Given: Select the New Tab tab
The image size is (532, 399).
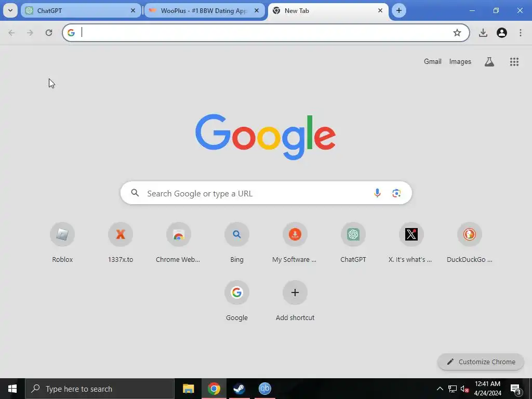Looking at the screenshot, I should click(328, 10).
